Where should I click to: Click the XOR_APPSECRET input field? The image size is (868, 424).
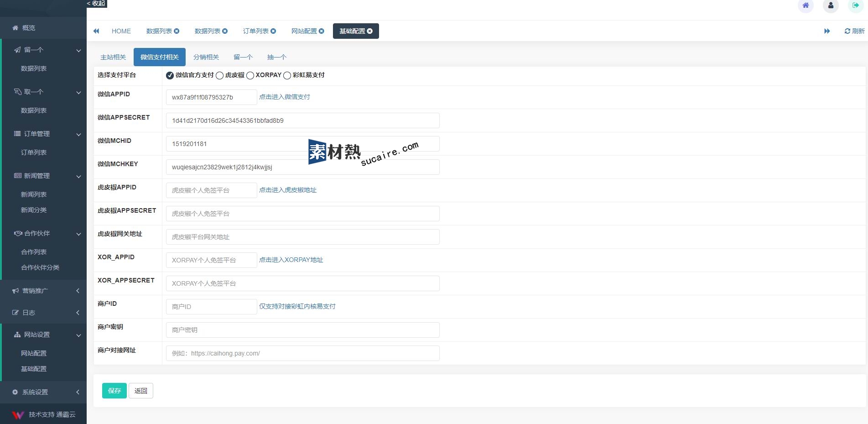point(303,283)
